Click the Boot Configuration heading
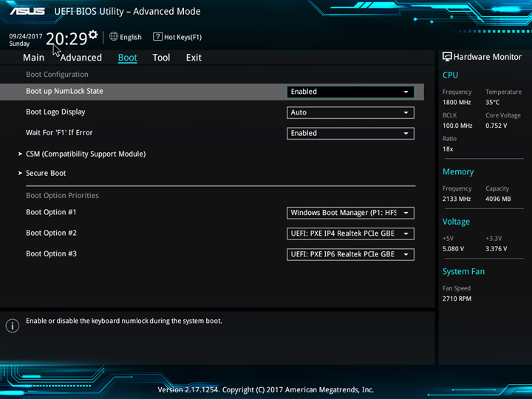Viewport: 532px width, 399px height. tap(57, 75)
